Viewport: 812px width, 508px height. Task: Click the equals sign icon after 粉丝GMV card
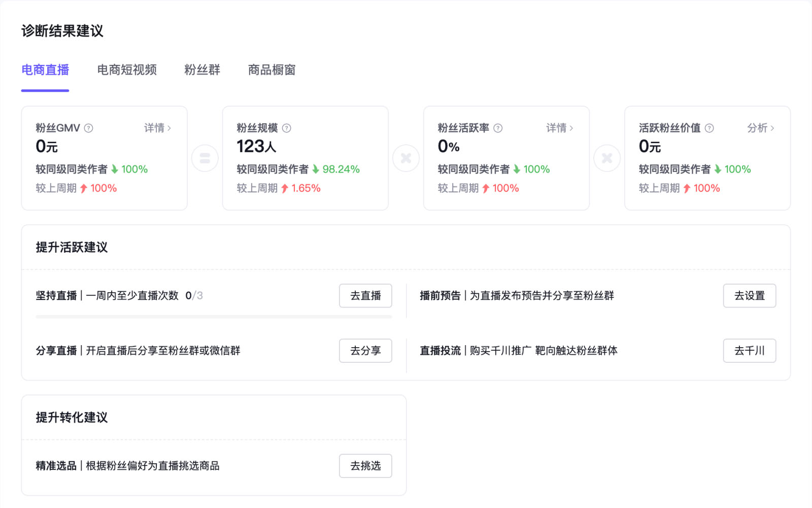[205, 158]
